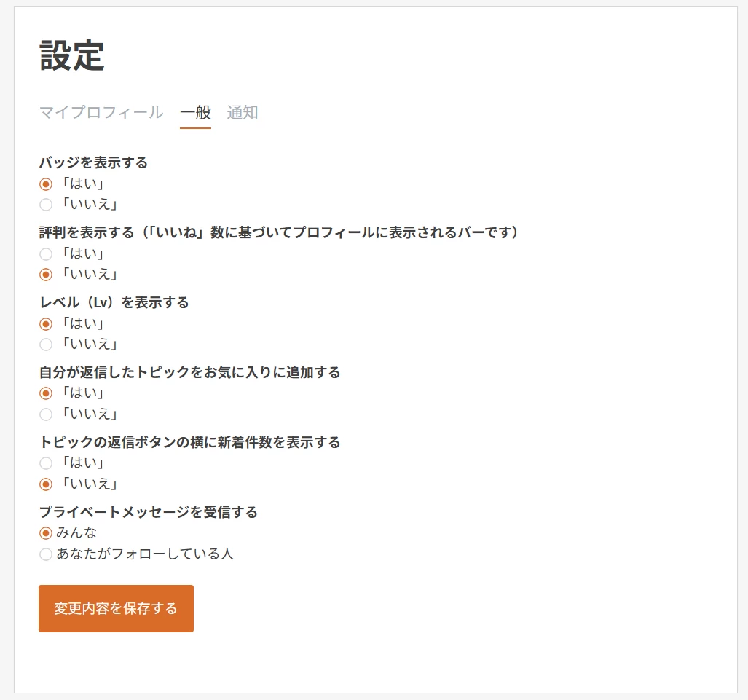
Task: Click the 自分が返信したトピックをお気に入りに追加する label
Action: pyautogui.click(x=190, y=372)
